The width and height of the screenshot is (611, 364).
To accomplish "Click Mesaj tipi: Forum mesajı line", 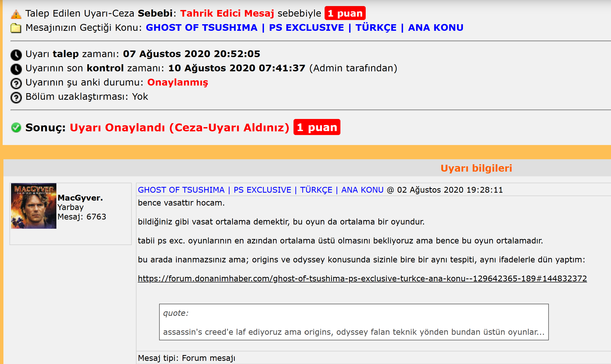I will point(187,358).
